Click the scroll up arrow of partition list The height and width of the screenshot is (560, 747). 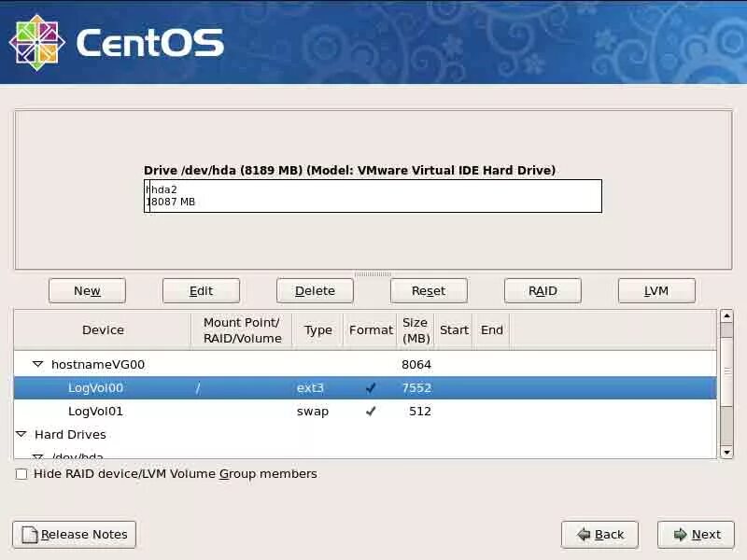tap(726, 315)
